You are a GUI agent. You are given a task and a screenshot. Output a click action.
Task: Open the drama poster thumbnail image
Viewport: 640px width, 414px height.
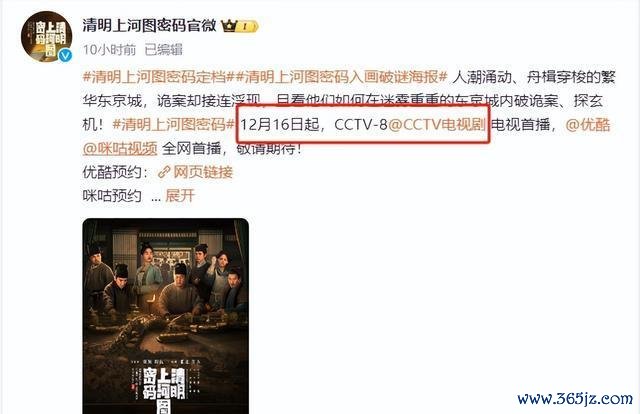pyautogui.click(x=166, y=316)
